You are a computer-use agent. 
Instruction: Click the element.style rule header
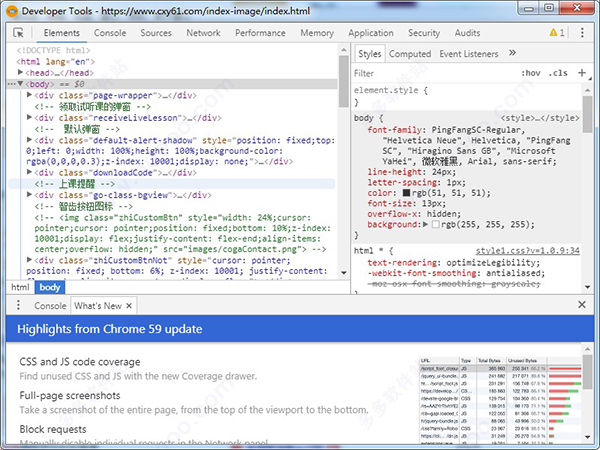(x=391, y=90)
